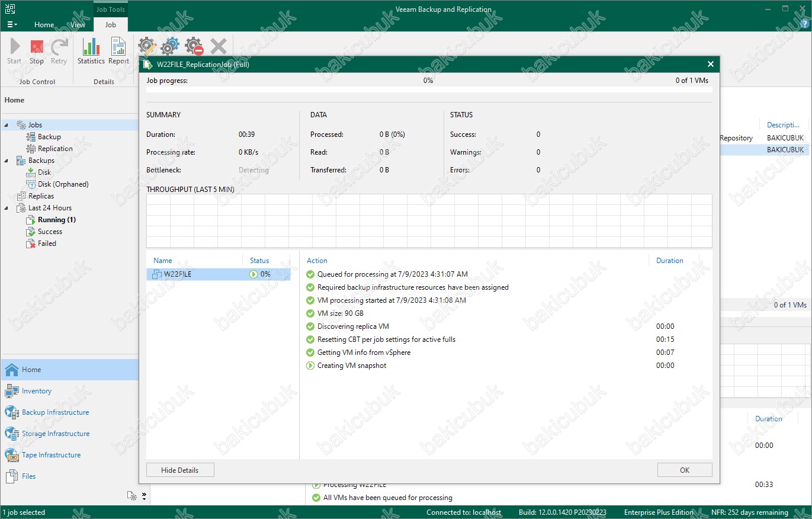Click 'All VMs have been queued for processing'
812x519 pixels.
tap(387, 498)
